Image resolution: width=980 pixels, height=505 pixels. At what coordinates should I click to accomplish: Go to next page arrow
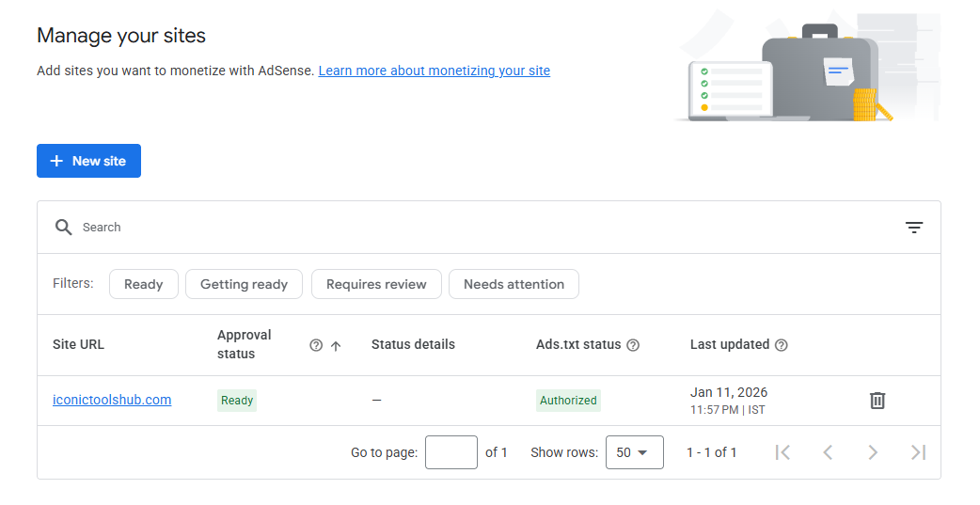(873, 452)
